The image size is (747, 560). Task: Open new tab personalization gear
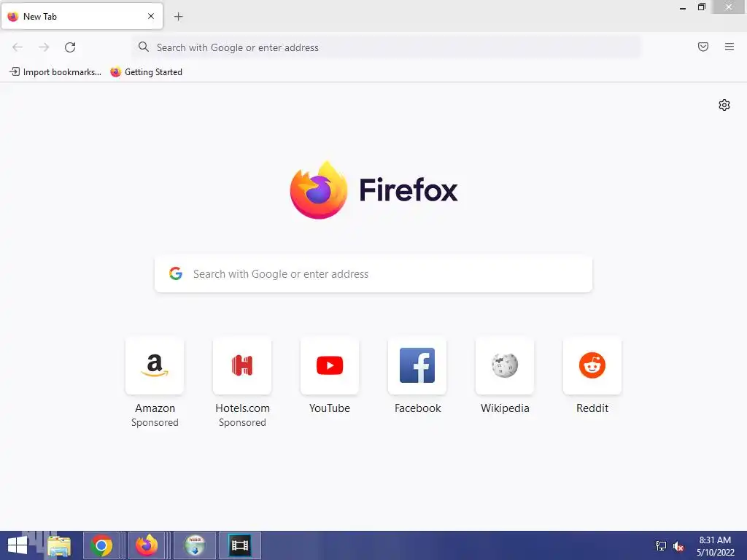724,105
